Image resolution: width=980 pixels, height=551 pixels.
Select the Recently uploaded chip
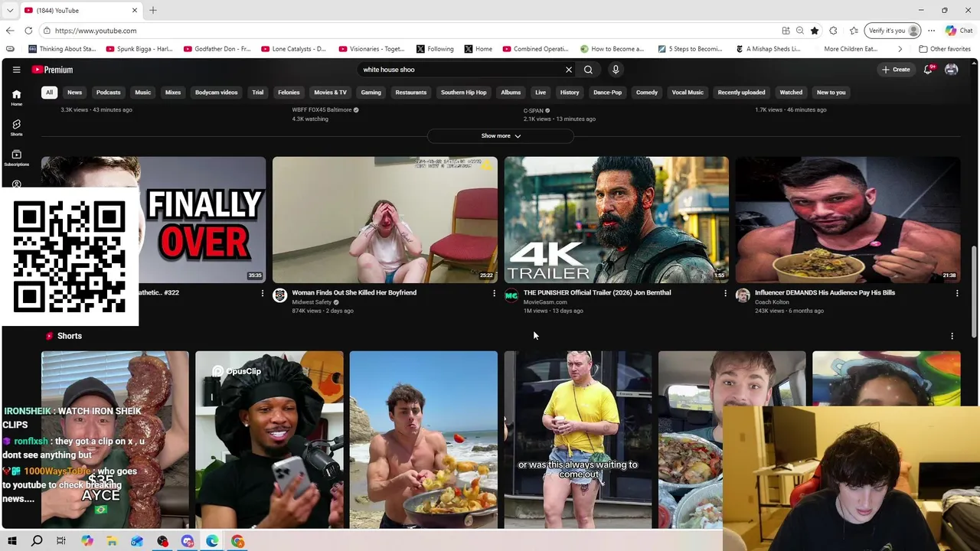(x=741, y=93)
